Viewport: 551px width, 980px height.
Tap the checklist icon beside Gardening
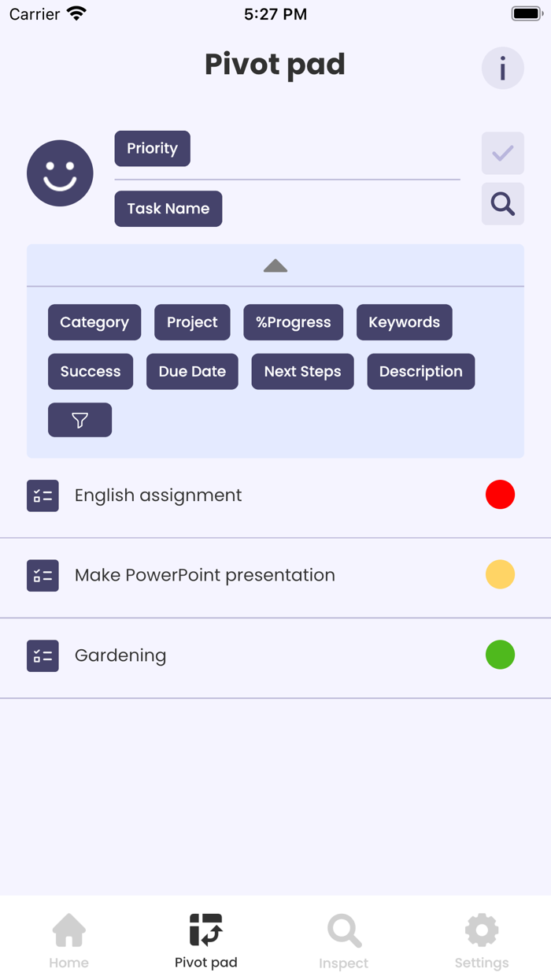tap(43, 655)
